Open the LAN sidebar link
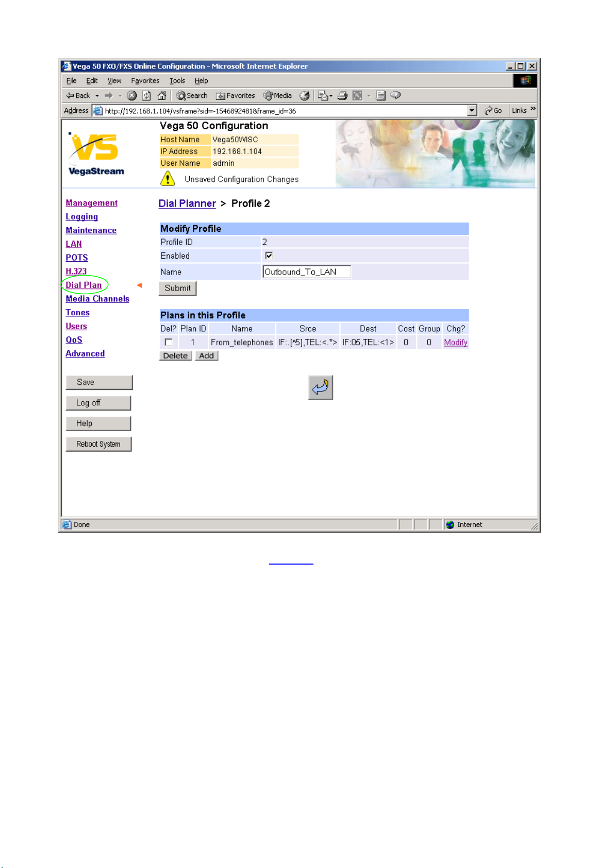This screenshot has width=614, height=868. 74,244
